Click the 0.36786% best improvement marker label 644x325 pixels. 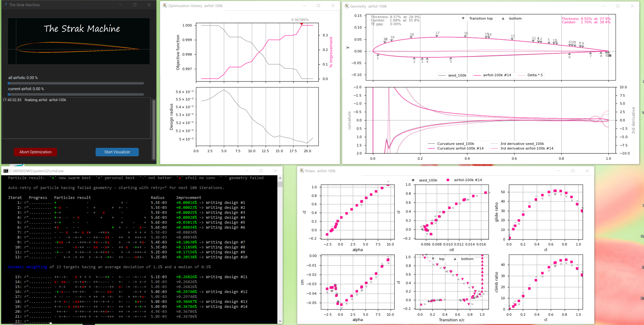[300, 19]
